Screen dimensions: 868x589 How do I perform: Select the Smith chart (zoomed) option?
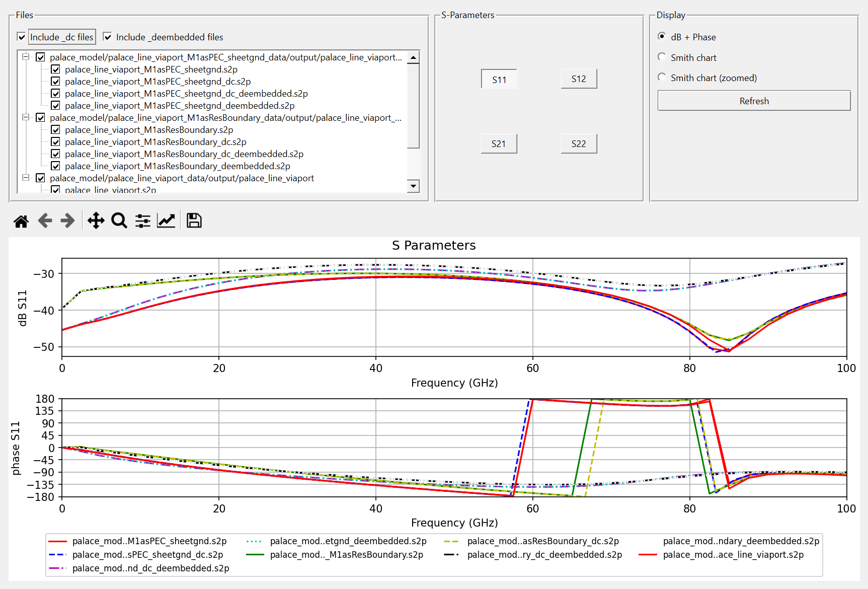click(x=662, y=77)
